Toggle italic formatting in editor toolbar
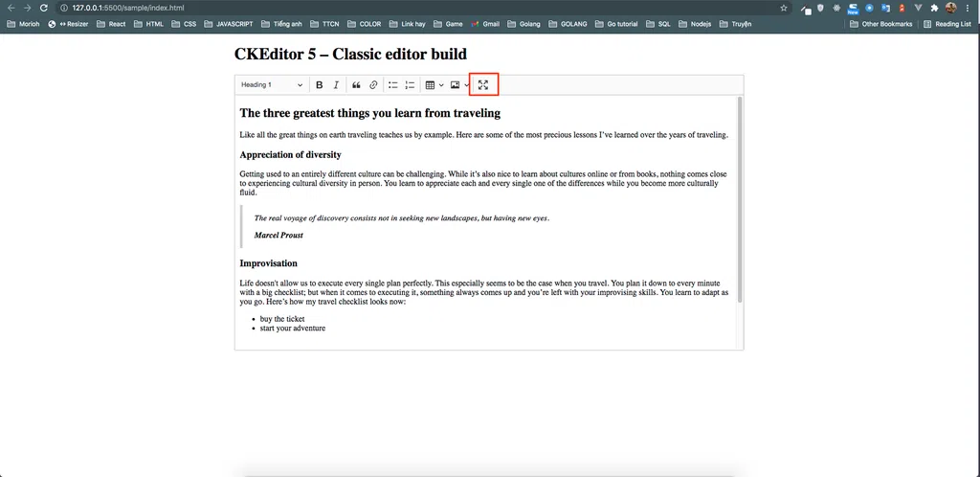The image size is (980, 477). [336, 85]
